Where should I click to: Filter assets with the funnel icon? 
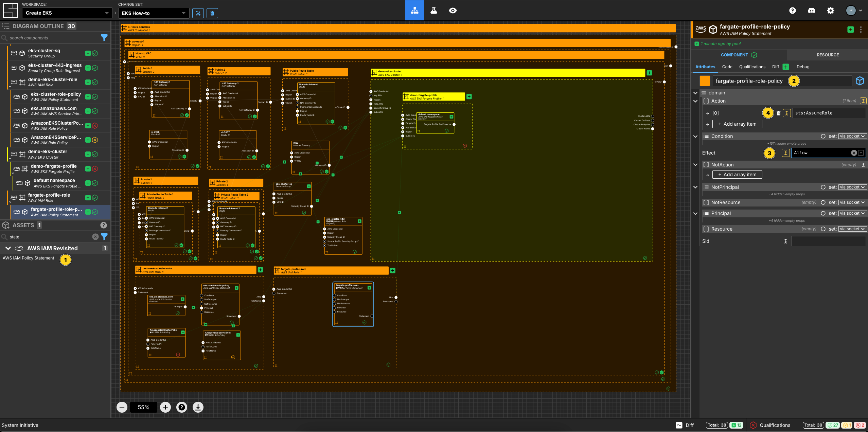pyautogui.click(x=104, y=236)
